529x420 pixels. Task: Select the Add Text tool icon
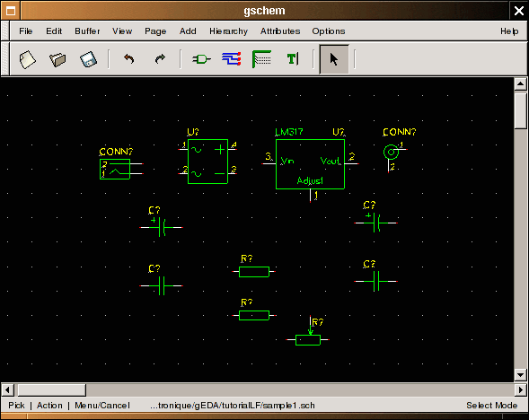tap(293, 59)
